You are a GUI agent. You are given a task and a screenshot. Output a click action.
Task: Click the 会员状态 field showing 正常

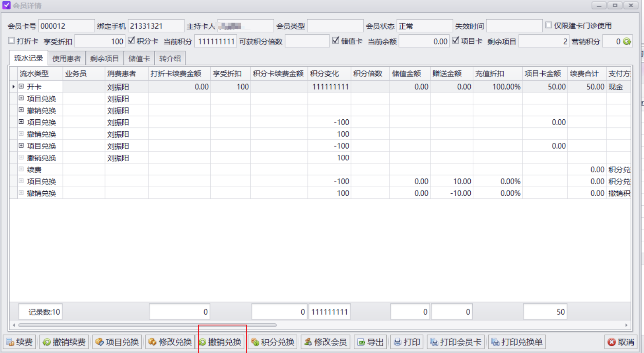(425, 26)
